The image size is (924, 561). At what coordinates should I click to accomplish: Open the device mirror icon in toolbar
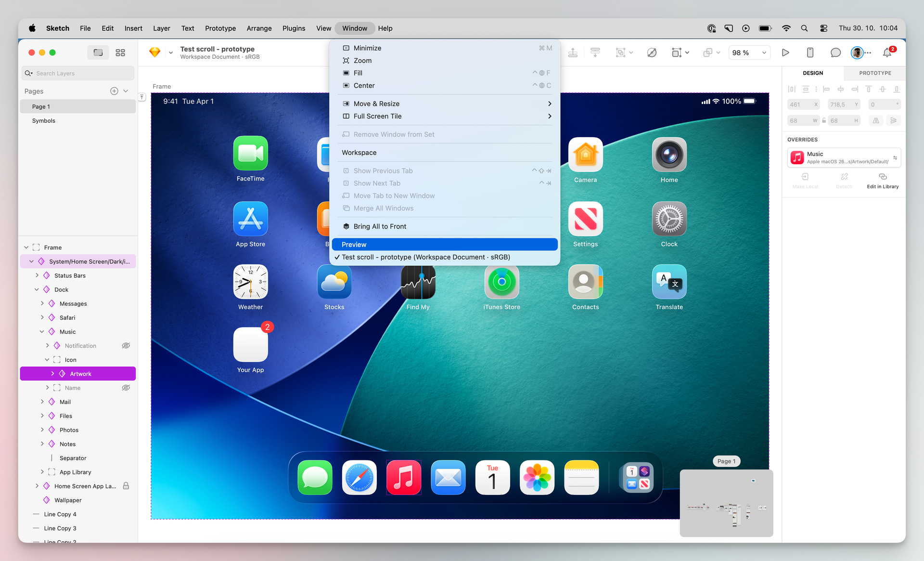click(810, 52)
